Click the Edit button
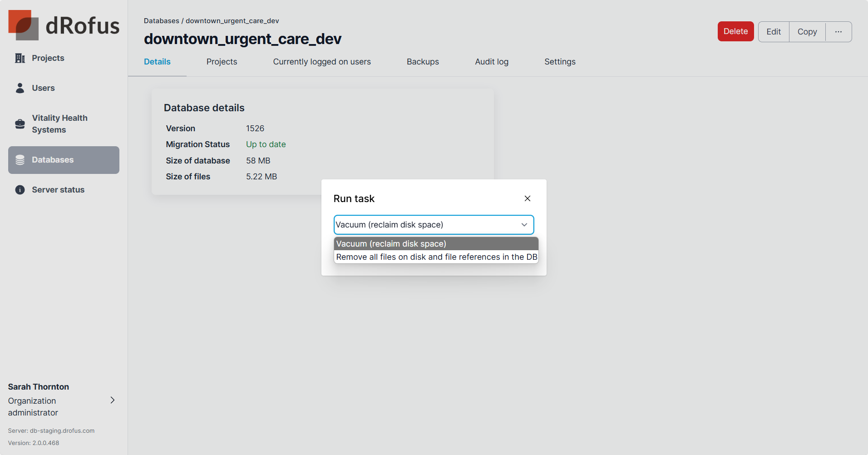Viewport: 868px width, 455px height. (x=773, y=32)
